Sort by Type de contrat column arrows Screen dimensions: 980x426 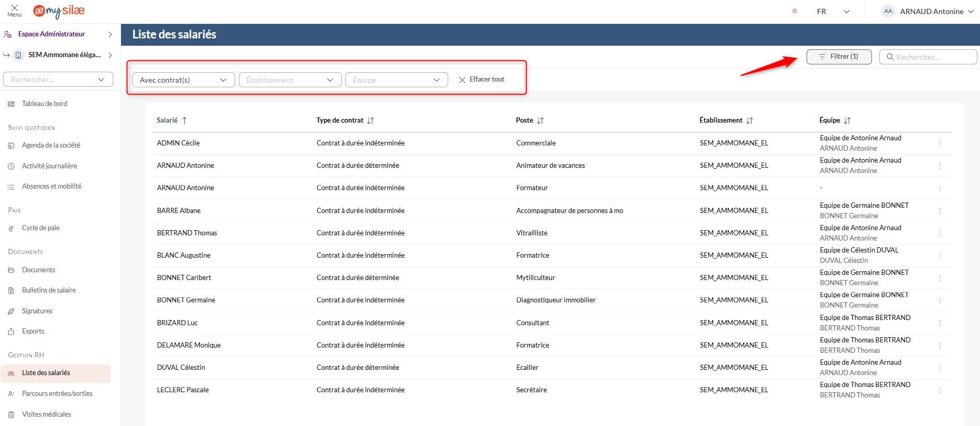click(x=370, y=121)
